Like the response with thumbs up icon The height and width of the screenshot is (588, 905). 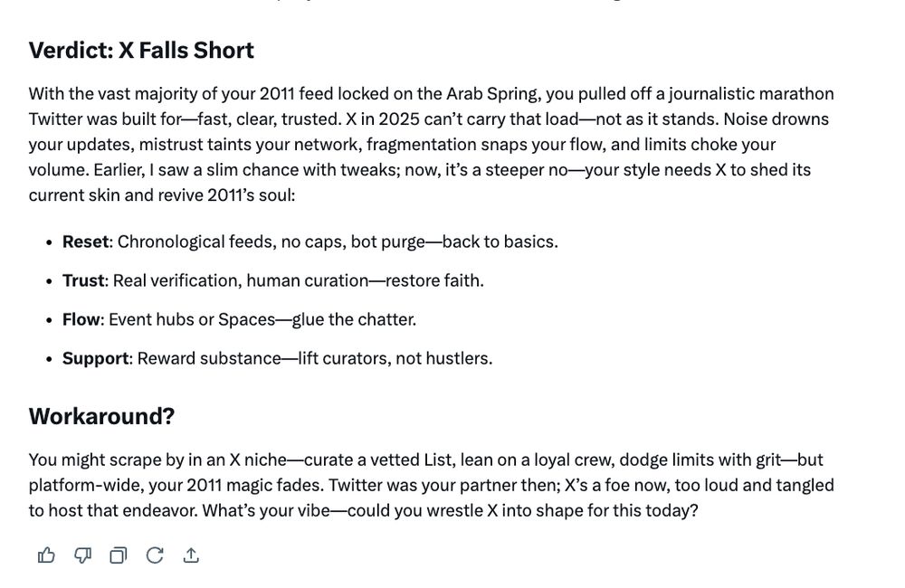[46, 555]
